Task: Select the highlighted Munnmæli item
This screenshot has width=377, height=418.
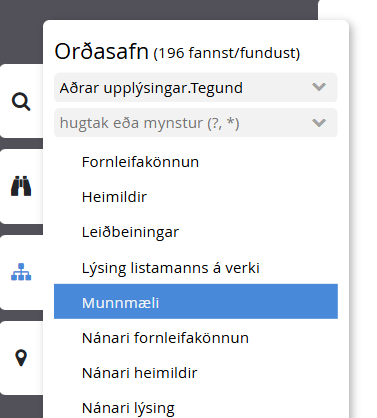Action: (x=196, y=302)
